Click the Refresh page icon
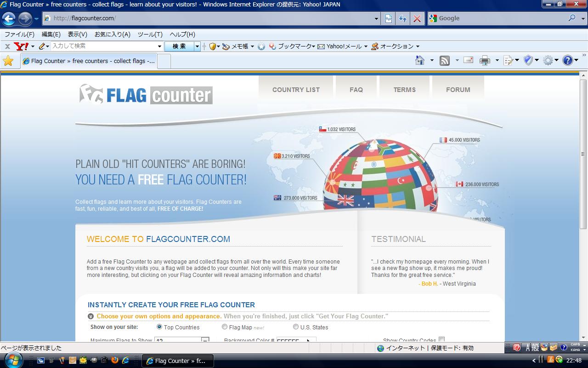588x368 pixels. (x=402, y=18)
